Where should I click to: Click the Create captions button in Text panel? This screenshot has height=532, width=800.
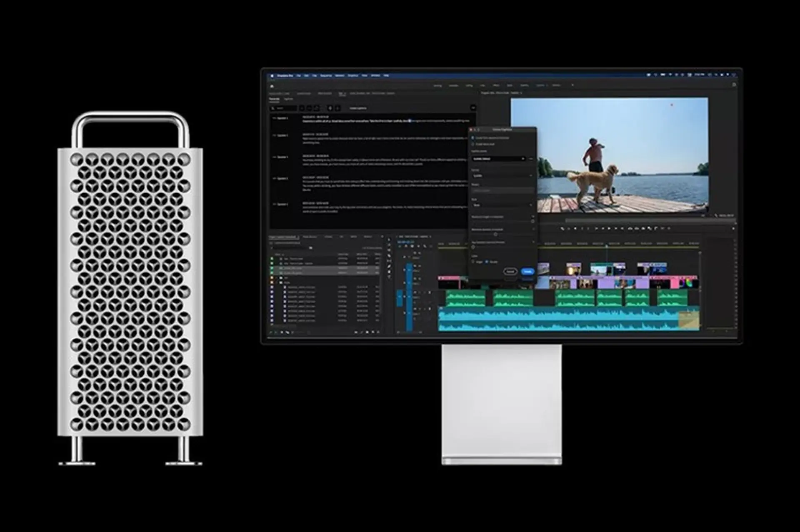[358, 108]
